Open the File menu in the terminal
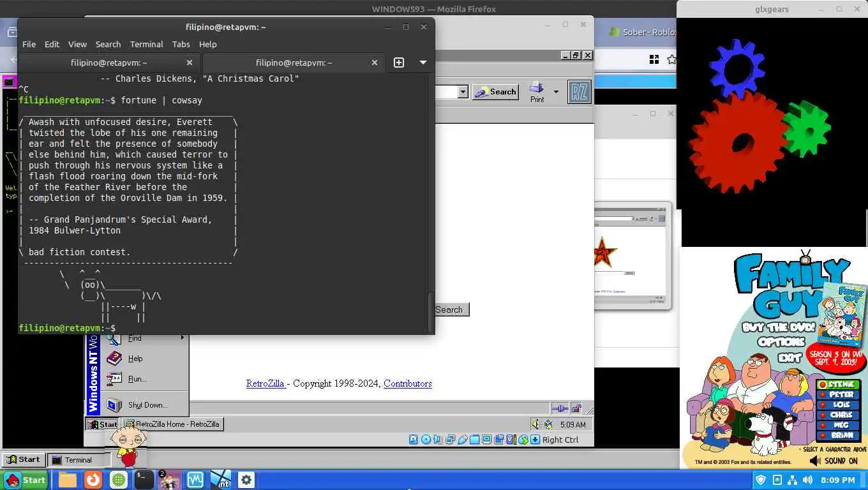 click(29, 44)
